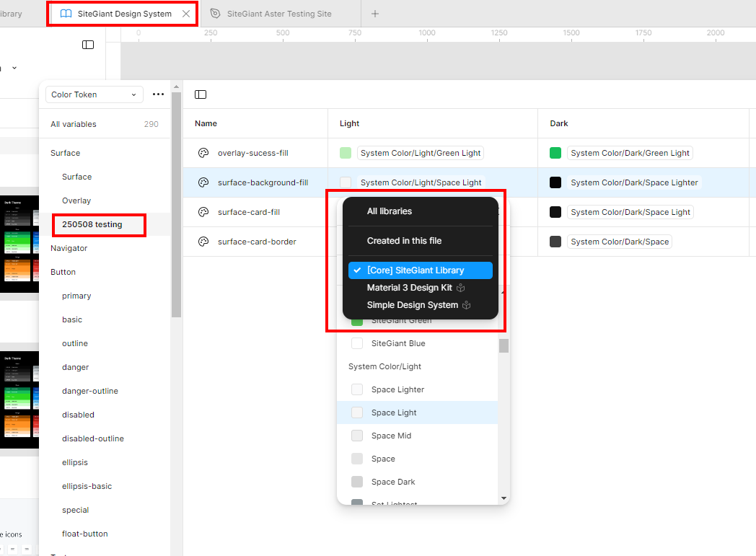
Task: Select the ellipsis-basic subgroup
Action: pyautogui.click(x=87, y=486)
